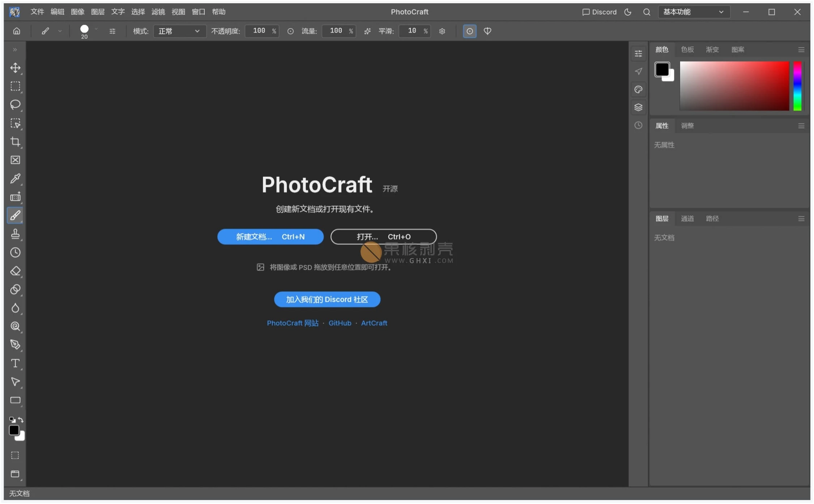Toggle quick mask mode icon
The width and height of the screenshot is (814, 504).
pos(15,456)
